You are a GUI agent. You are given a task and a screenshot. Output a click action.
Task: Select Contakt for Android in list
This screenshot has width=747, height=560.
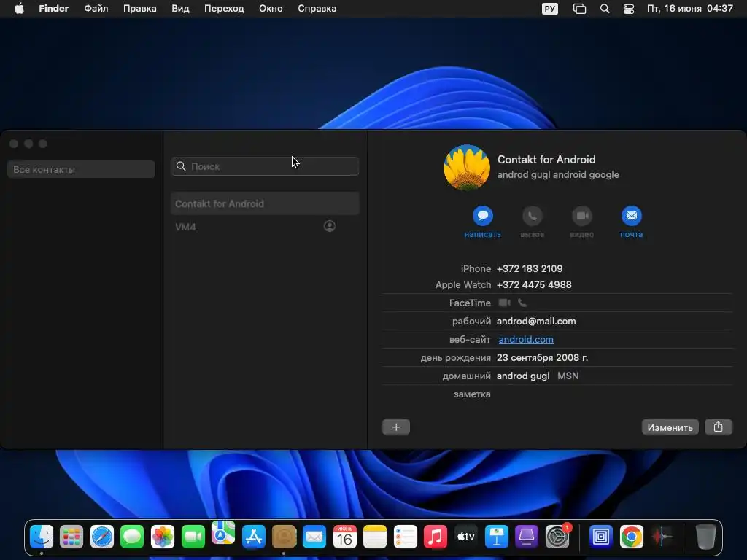265,204
